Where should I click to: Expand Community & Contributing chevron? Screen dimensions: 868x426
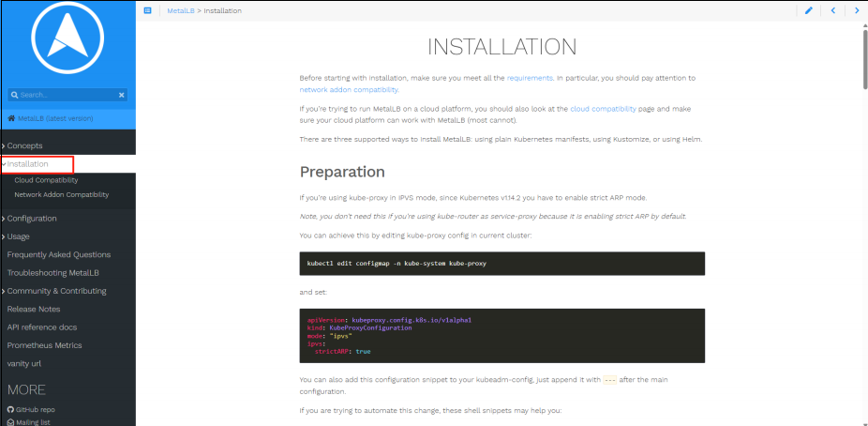4,292
